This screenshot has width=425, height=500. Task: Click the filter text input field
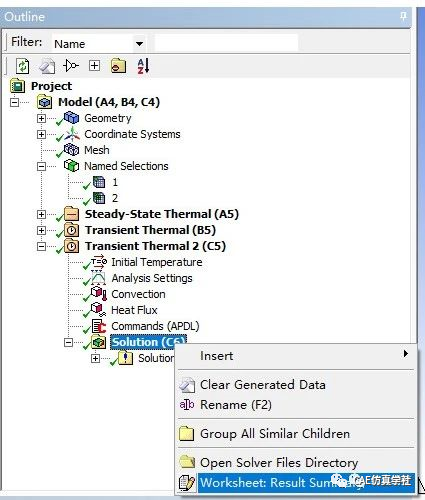tap(226, 44)
